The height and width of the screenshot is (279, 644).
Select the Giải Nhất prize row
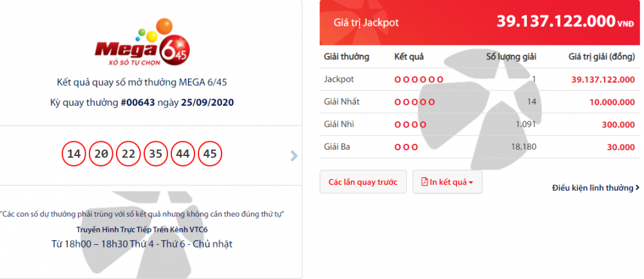(x=480, y=102)
